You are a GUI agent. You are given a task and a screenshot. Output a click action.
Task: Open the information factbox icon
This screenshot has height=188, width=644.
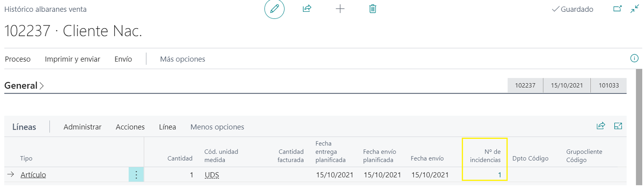pyautogui.click(x=634, y=58)
